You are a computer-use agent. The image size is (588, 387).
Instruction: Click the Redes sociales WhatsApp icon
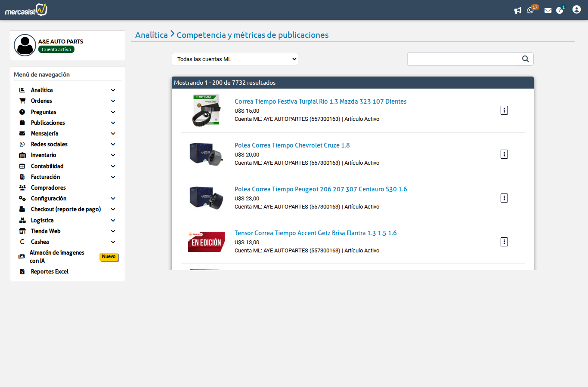[x=22, y=144]
